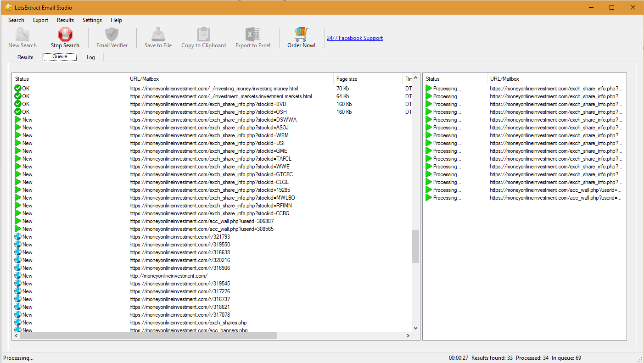The width and height of the screenshot is (644, 363).
Task: Switch to the Log tab
Action: (91, 57)
